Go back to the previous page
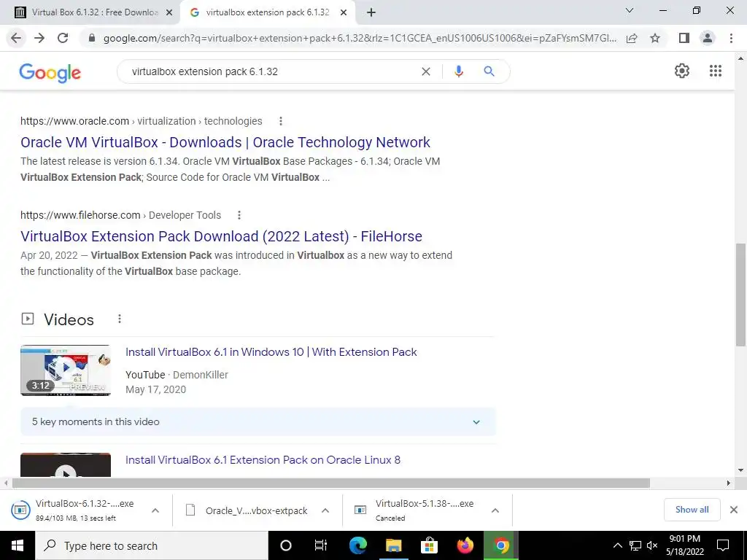 click(16, 38)
